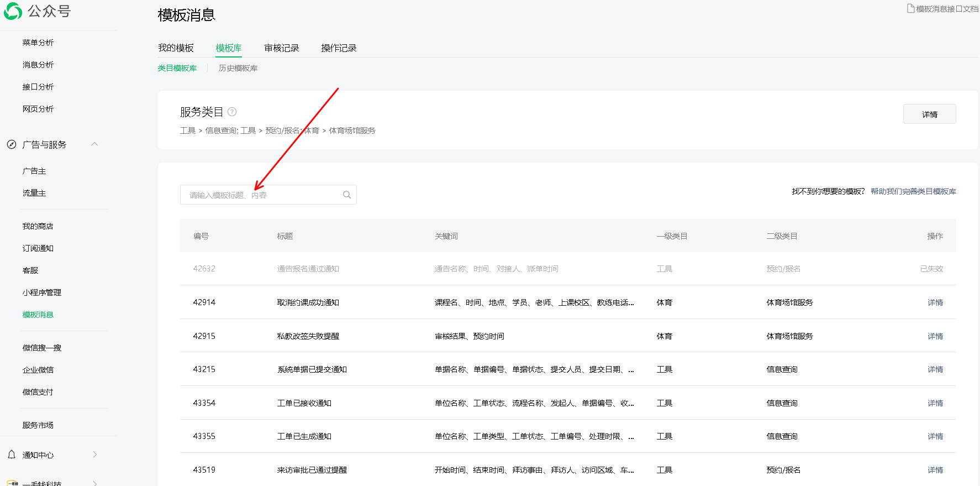The width and height of the screenshot is (980, 486).
Task: Open 订阅通知 in sidebar
Action: [38, 248]
